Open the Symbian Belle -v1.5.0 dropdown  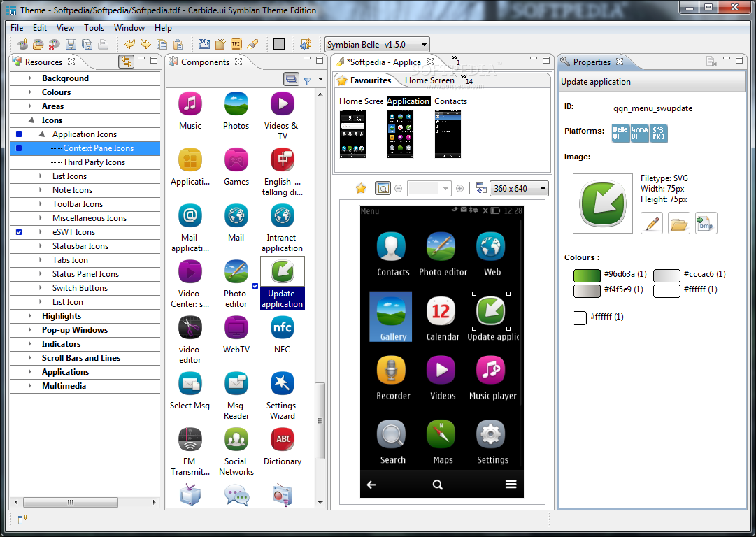click(377, 45)
